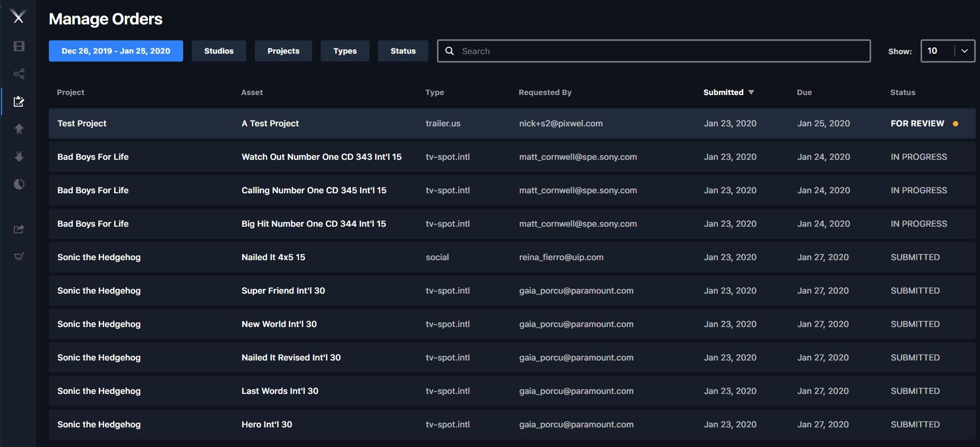The image size is (980, 447).
Task: Click Bad Boys For Life in Calling Number row
Action: tap(93, 191)
